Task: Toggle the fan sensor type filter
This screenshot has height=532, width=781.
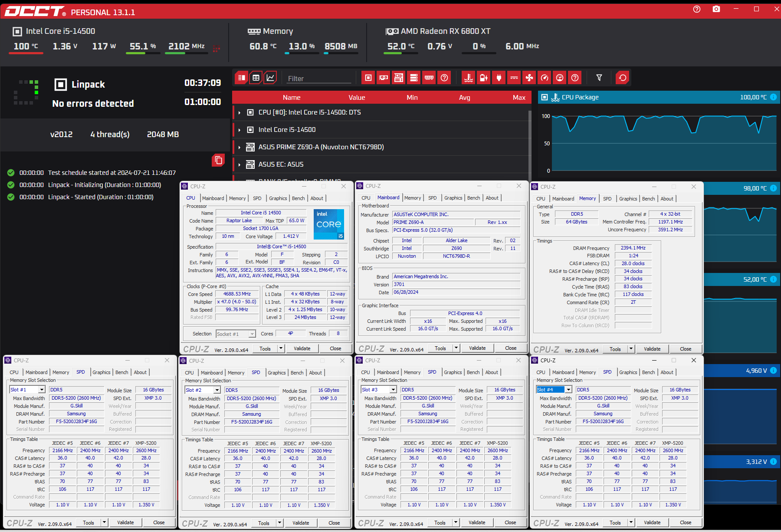Action: [x=529, y=78]
